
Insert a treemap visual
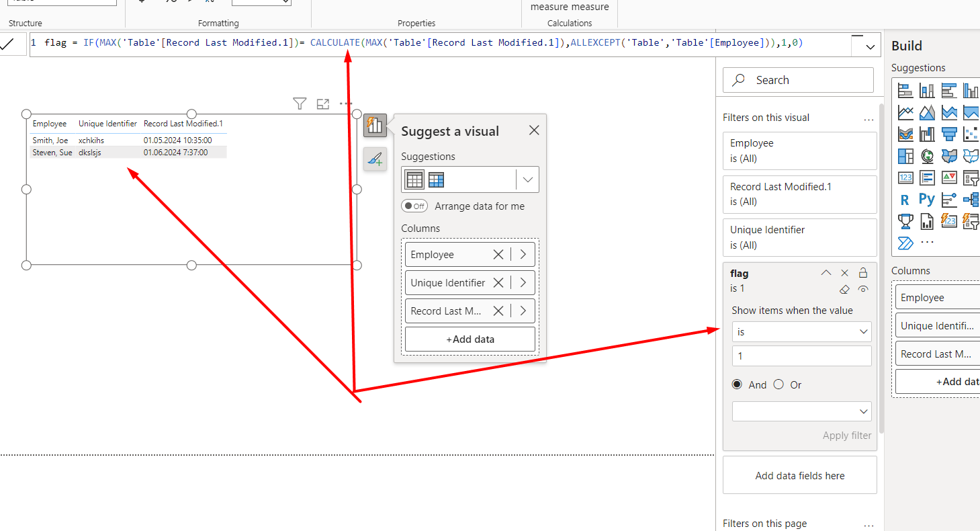click(x=905, y=156)
